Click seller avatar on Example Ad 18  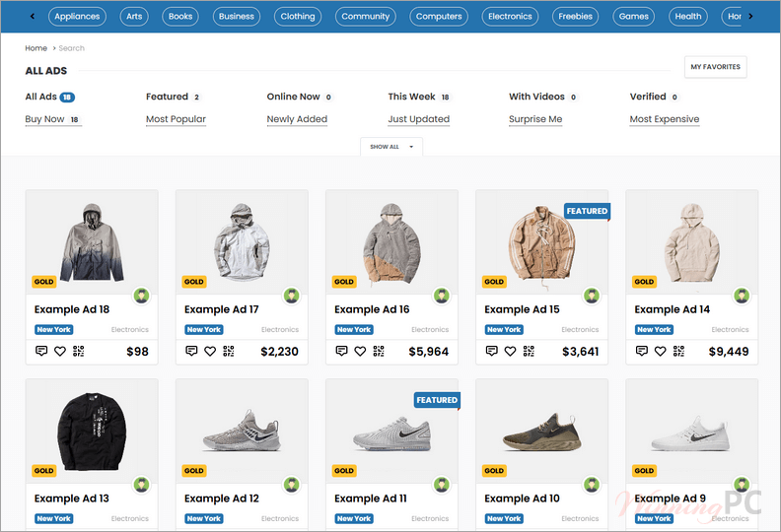[x=141, y=296]
